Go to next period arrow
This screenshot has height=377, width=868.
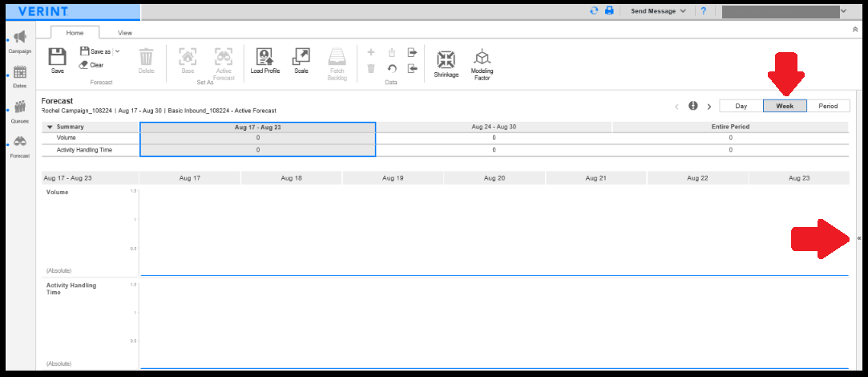tap(709, 107)
